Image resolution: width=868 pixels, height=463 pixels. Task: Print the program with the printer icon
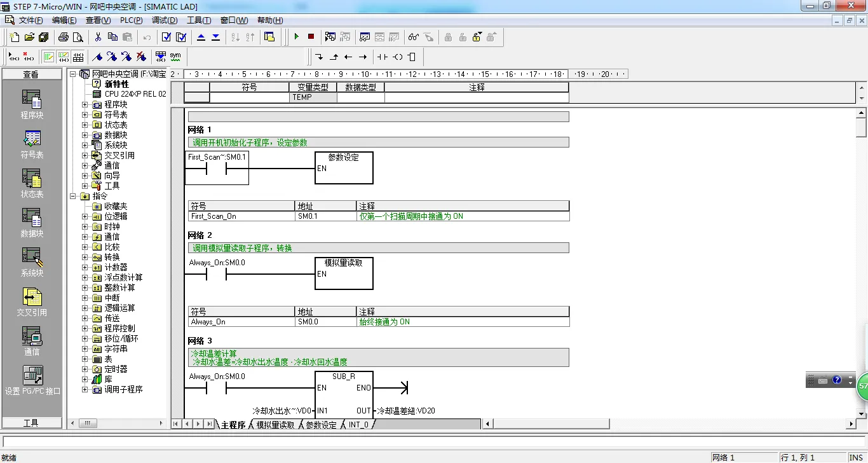(x=64, y=37)
